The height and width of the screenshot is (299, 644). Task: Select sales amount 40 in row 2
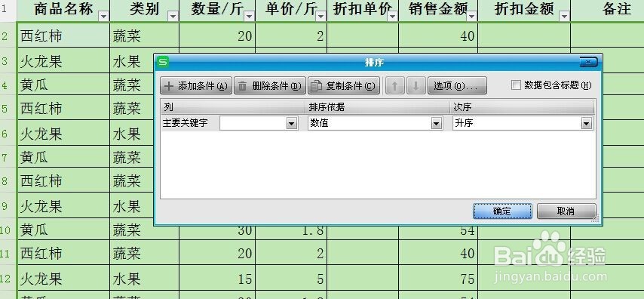438,35
